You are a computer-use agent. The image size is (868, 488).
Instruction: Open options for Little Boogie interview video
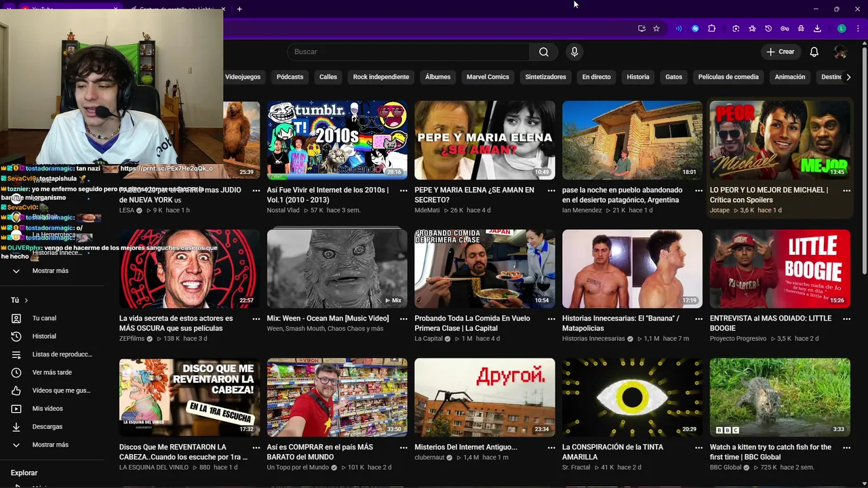tap(846, 319)
